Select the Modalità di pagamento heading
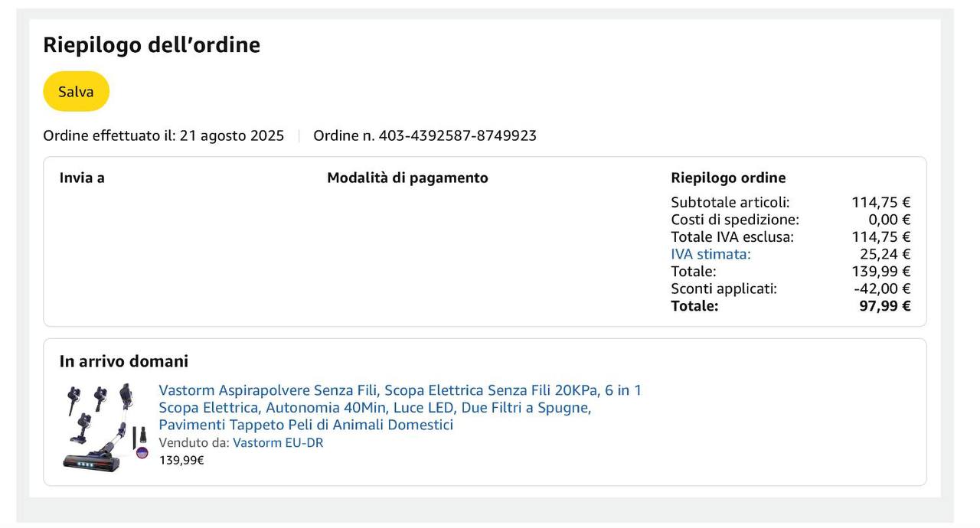Viewport: 980px width, 528px height. click(x=407, y=178)
